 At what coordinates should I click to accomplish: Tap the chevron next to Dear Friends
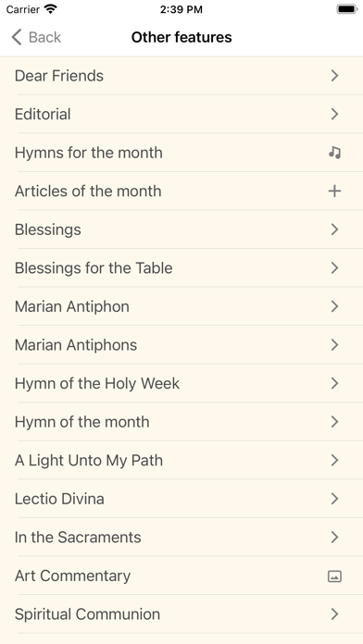click(334, 76)
